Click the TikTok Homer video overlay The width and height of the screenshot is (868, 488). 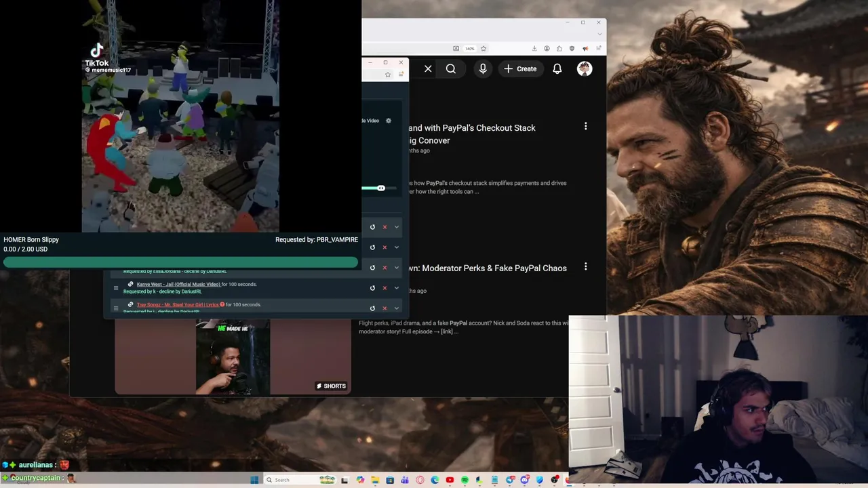tap(180, 117)
